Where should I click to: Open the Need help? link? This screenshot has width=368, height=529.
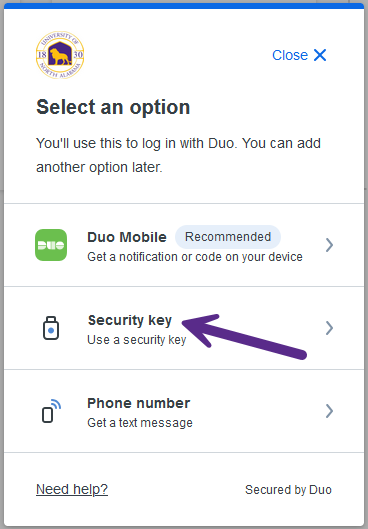[x=72, y=489]
